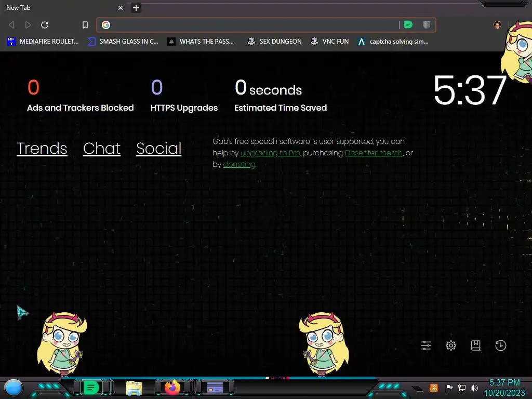Open the purple window app in taskbar
The height and width of the screenshot is (399, 532).
[x=215, y=388]
